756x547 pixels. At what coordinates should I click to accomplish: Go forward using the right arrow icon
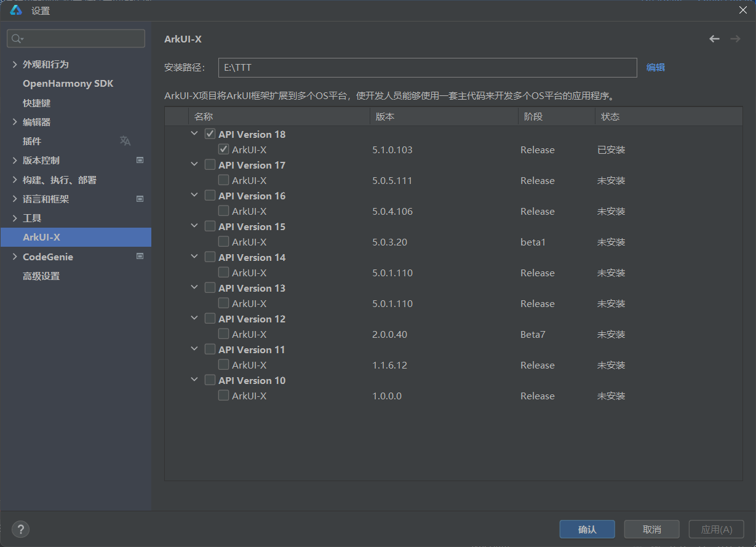point(735,39)
